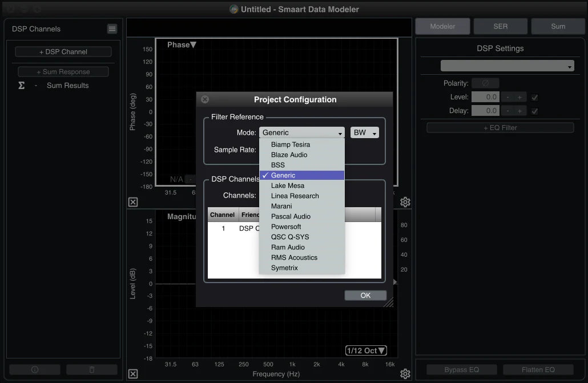
Task: Toggle the Delay checkbox
Action: (x=534, y=111)
